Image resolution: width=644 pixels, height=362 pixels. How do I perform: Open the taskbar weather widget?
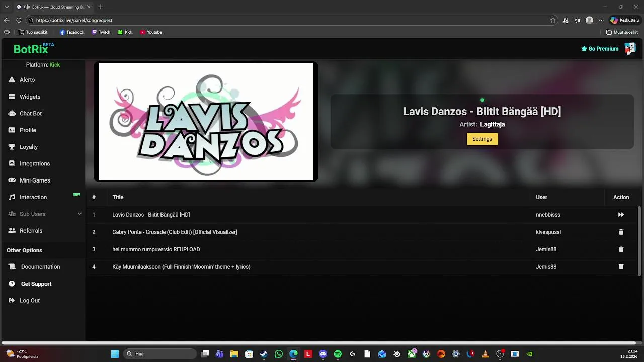click(22, 354)
